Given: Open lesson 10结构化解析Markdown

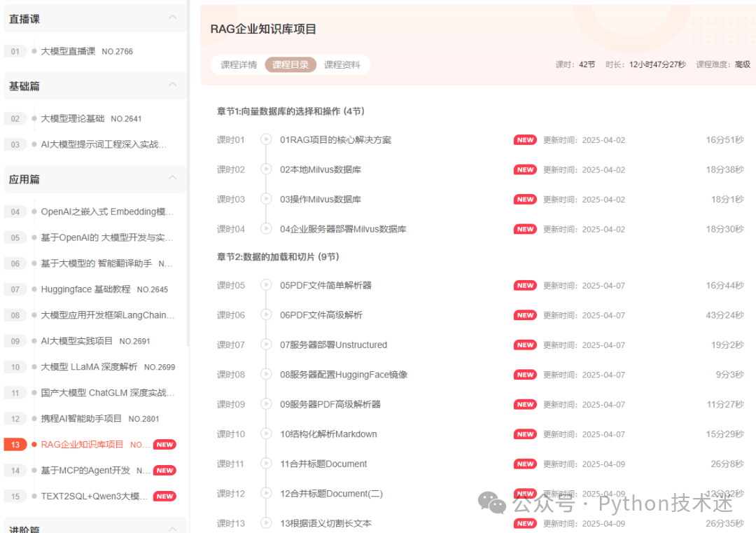Looking at the screenshot, I should [x=328, y=434].
